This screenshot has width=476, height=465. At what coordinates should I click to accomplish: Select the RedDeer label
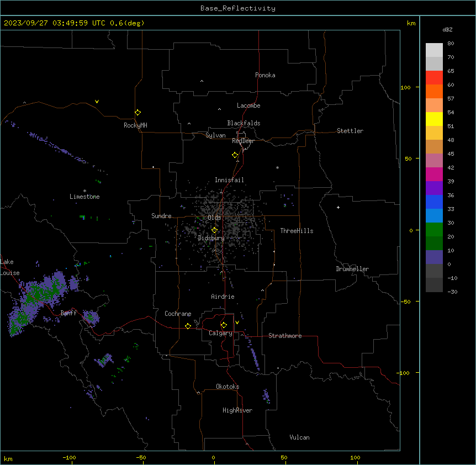(243, 141)
